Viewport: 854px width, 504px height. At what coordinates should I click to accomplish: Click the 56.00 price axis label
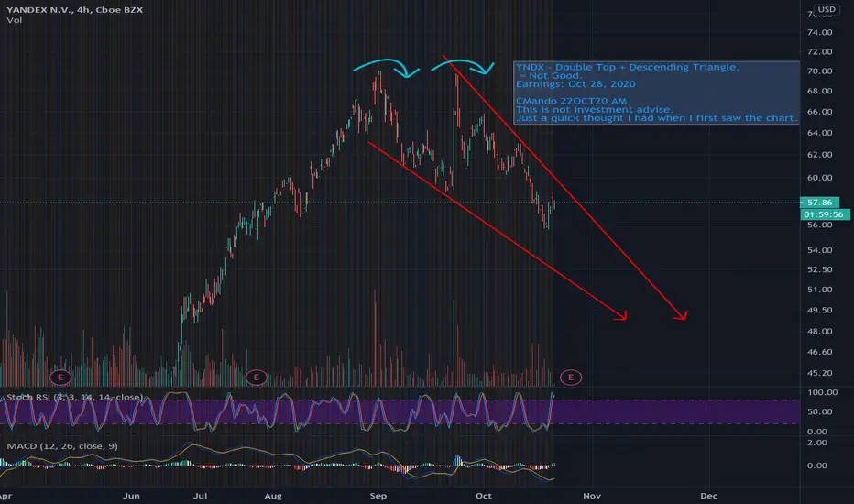click(820, 225)
